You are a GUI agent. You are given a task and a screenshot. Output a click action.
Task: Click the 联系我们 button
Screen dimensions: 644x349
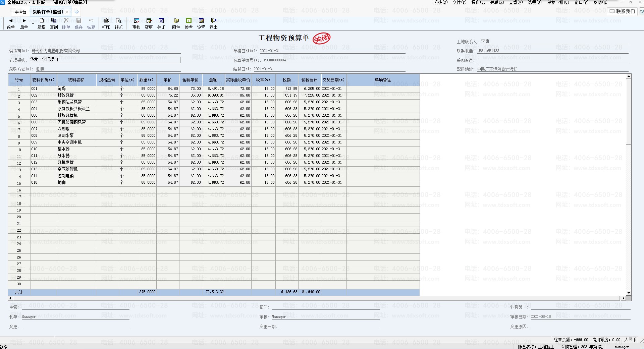[623, 11]
